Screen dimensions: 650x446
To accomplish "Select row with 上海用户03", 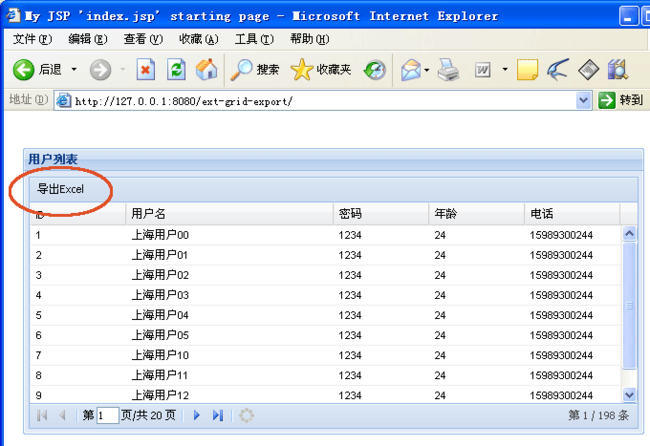I will 325,295.
